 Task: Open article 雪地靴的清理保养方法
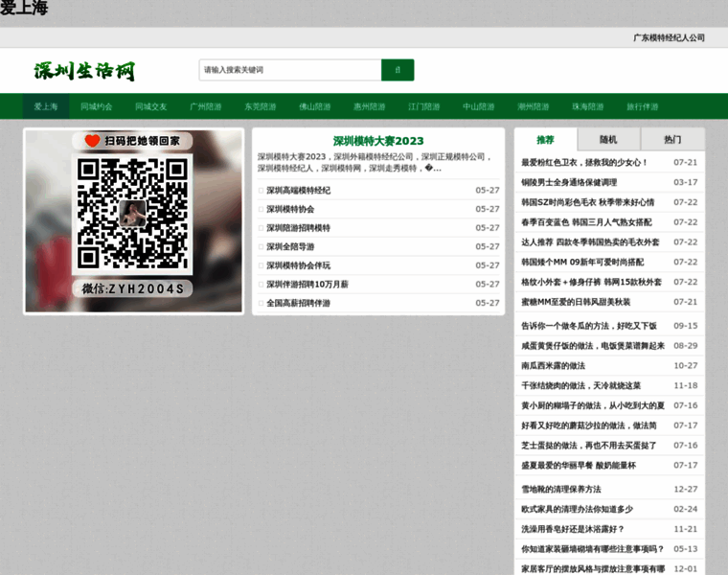(x=560, y=490)
